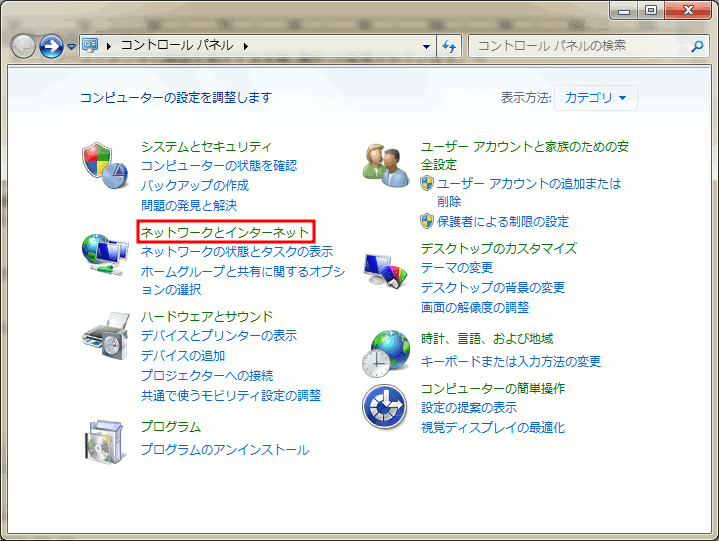719x541 pixels.
Task: Click the refresh button beside address bar
Action: click(x=449, y=46)
